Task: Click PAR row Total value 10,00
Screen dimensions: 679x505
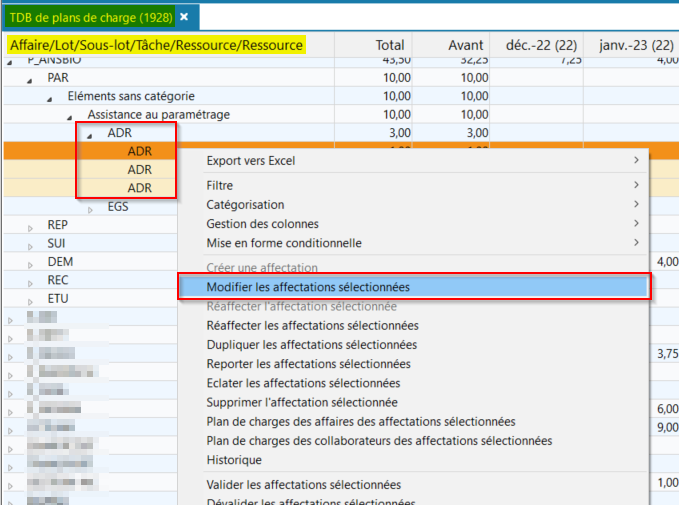Action: (x=397, y=78)
